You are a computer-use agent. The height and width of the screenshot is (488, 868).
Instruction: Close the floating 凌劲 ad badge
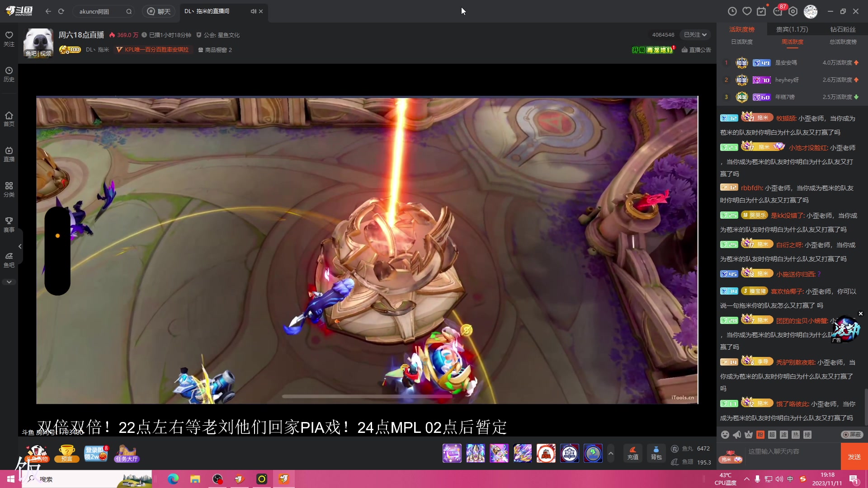tap(861, 314)
